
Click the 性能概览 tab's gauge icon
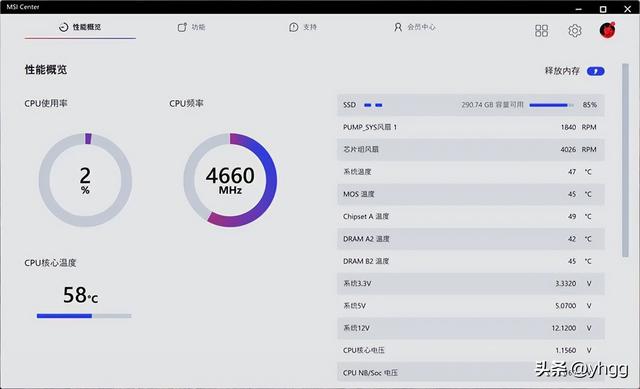63,27
